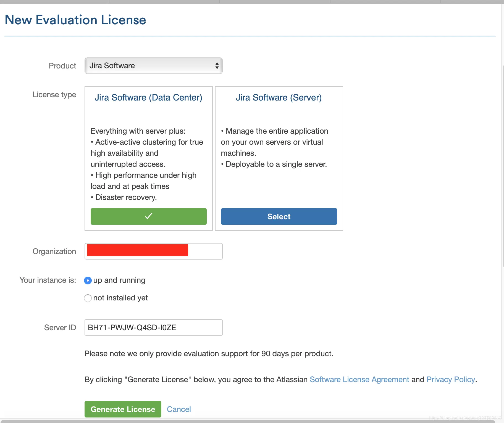This screenshot has width=504, height=423.
Task: Select the Jira Software (Server) license
Action: [279, 216]
